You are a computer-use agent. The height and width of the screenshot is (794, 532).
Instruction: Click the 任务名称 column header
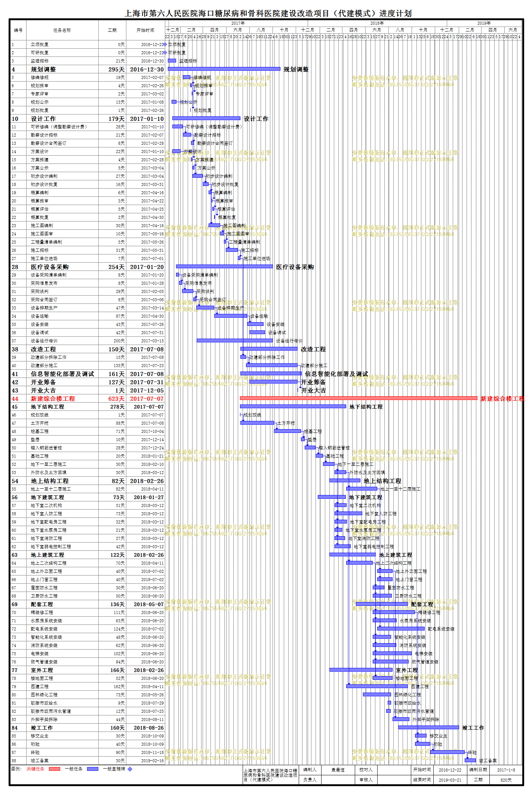[x=62, y=30]
